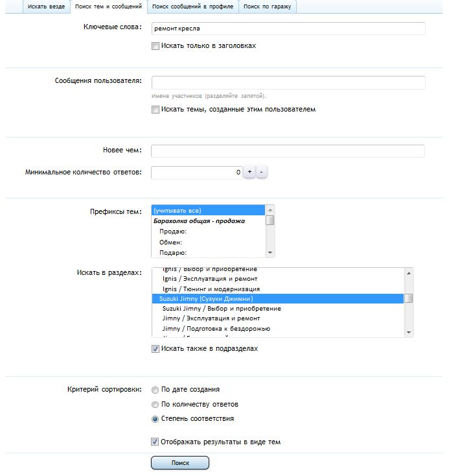This screenshot has height=476, width=449.
Task: Select 'По количеству ответов' sort option
Action: pyautogui.click(x=155, y=405)
